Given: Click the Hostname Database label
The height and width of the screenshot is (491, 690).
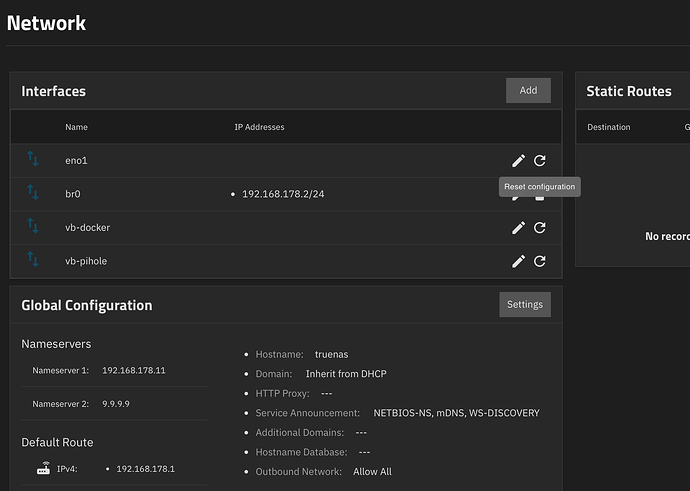Looking at the screenshot, I should coord(301,452).
